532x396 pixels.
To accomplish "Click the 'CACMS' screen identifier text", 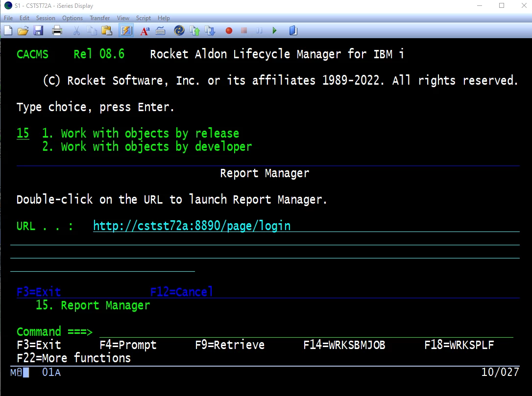I will click(32, 54).
